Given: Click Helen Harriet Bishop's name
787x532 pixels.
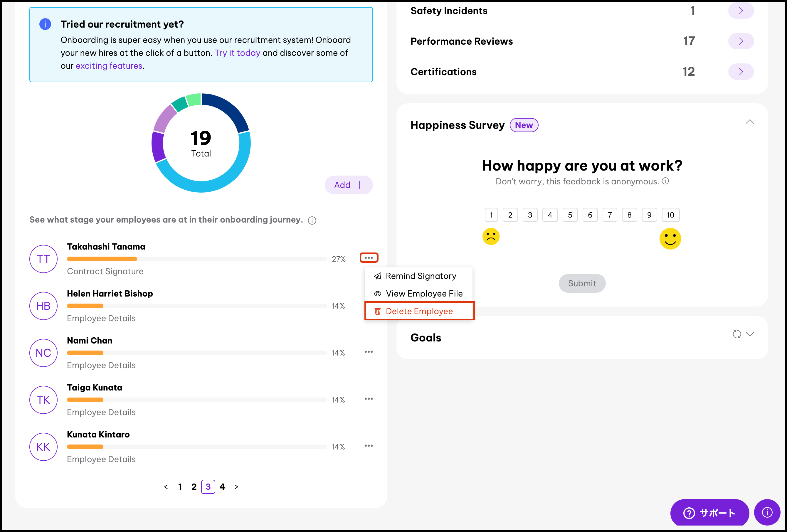Looking at the screenshot, I should click(110, 294).
